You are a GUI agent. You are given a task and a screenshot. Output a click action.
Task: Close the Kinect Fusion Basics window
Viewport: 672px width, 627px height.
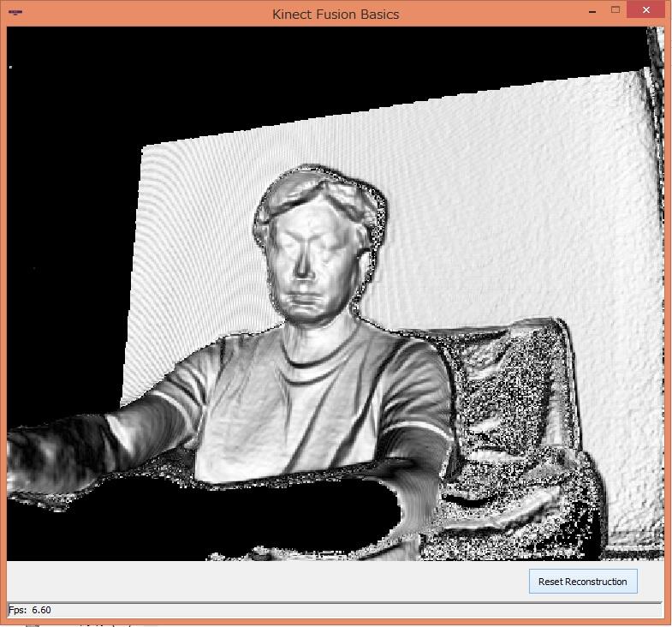click(x=646, y=10)
